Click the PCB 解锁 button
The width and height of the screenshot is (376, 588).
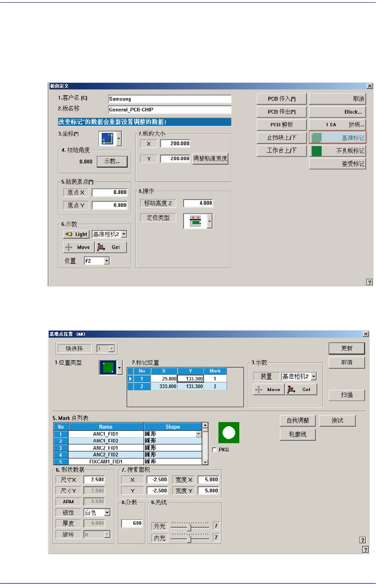coord(282,125)
